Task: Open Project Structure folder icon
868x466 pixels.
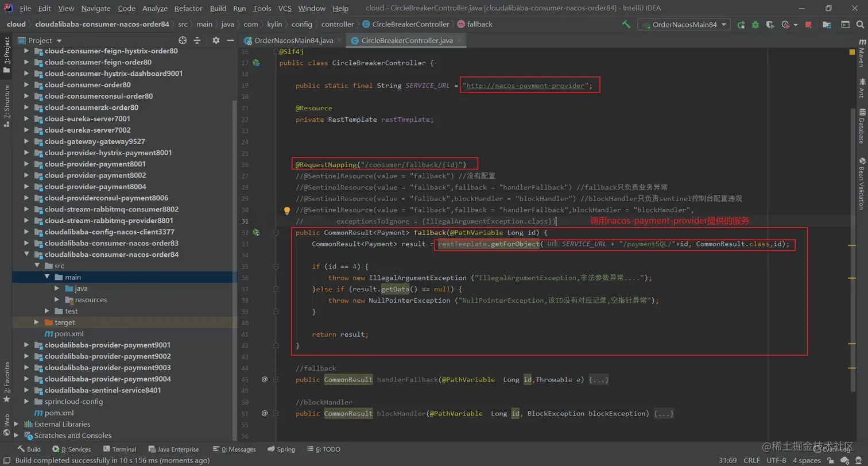Action: coord(827,25)
